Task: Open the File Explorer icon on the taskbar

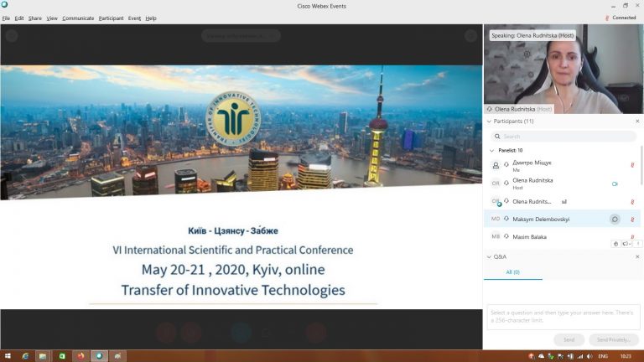Action: coord(43,356)
